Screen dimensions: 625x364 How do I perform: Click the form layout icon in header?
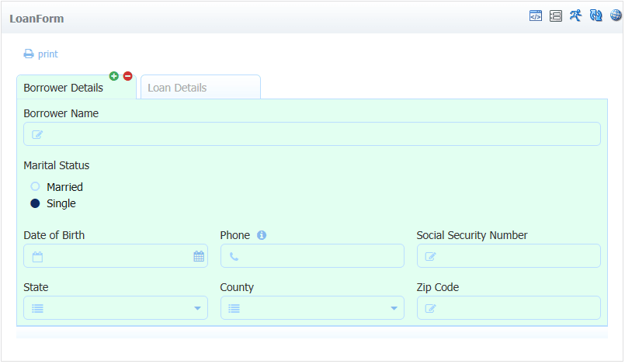(x=556, y=16)
